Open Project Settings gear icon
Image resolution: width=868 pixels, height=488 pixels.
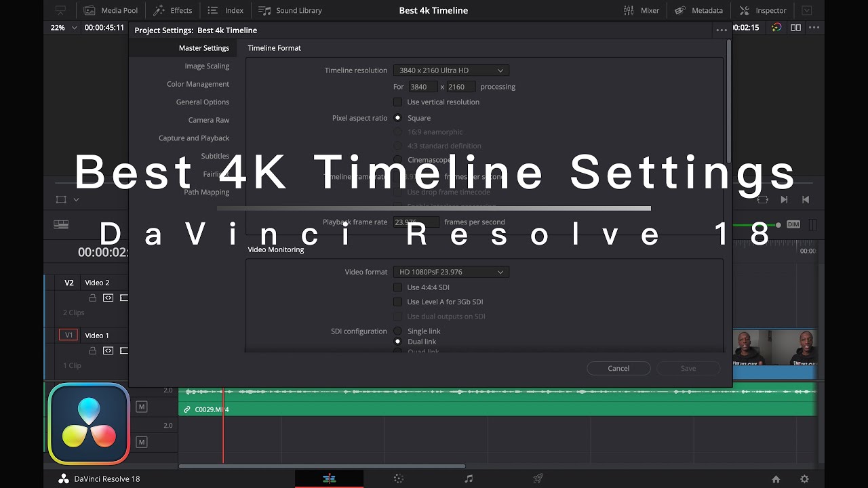pos(804,479)
